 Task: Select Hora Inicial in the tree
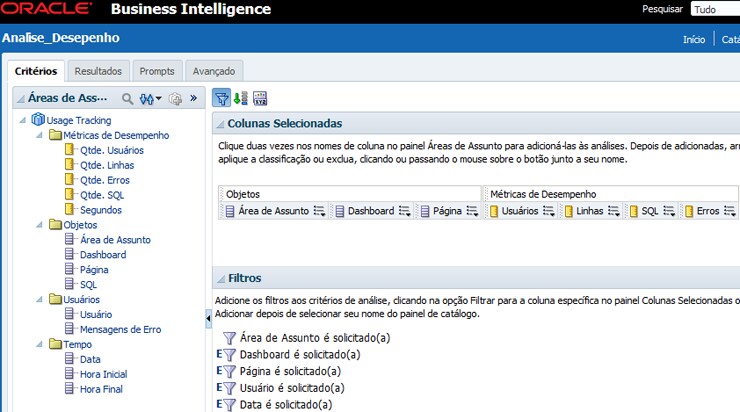pos(103,374)
